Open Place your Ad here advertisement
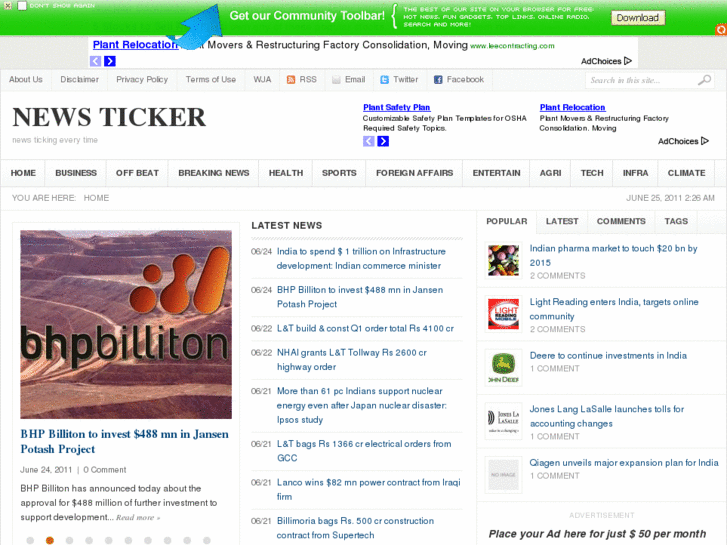 pyautogui.click(x=597, y=534)
